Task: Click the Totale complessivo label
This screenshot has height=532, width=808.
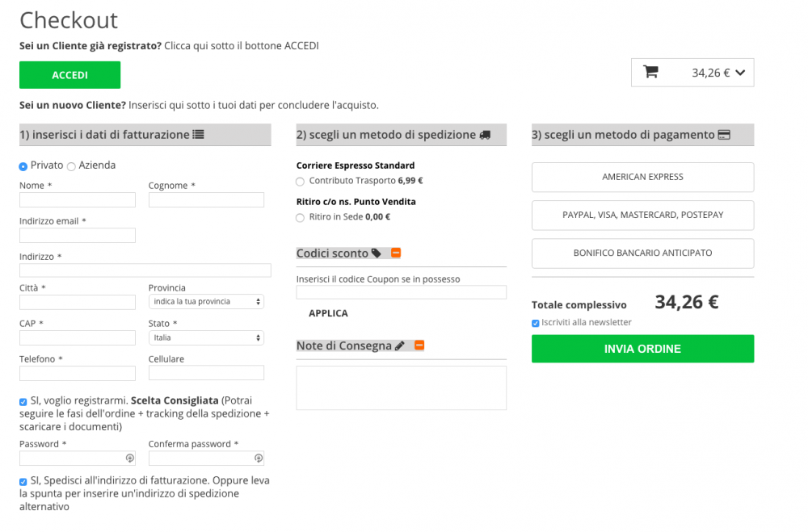Action: click(579, 305)
